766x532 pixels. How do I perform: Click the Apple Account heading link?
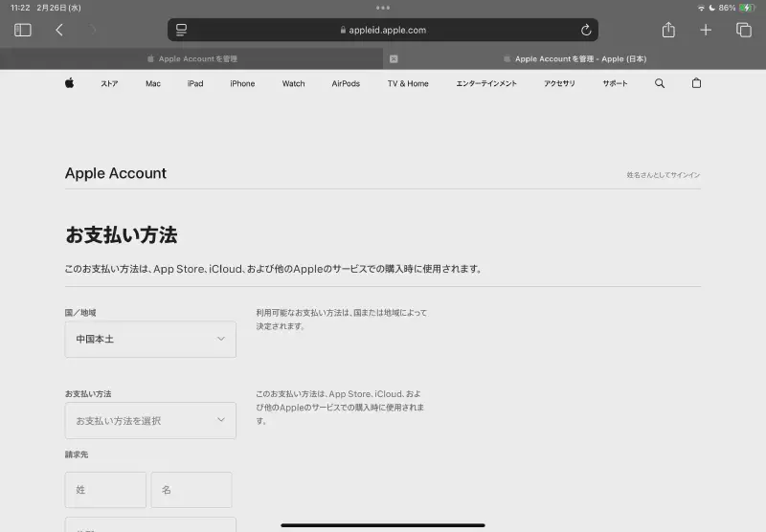pyautogui.click(x=116, y=173)
